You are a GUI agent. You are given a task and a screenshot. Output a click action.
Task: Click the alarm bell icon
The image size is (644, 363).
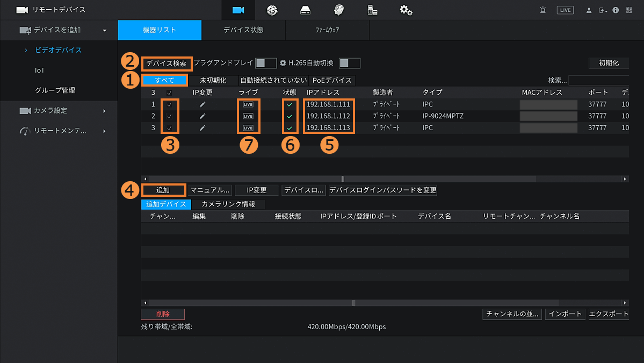tap(542, 10)
